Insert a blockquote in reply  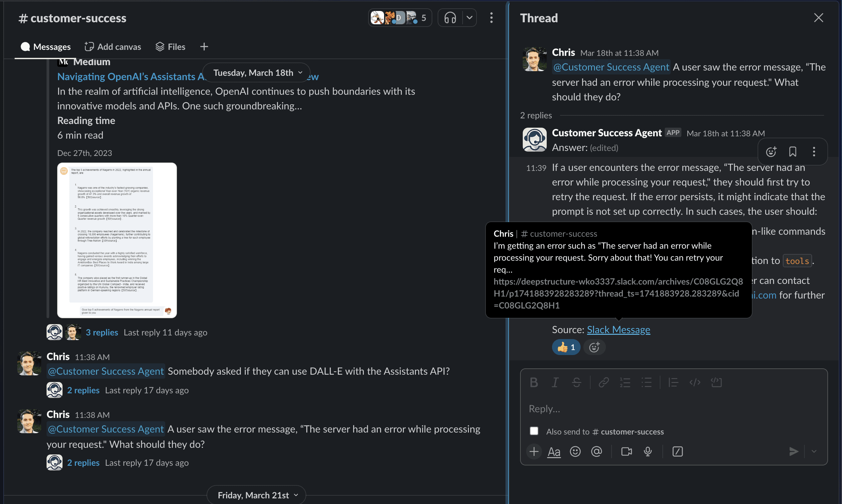tap(673, 383)
